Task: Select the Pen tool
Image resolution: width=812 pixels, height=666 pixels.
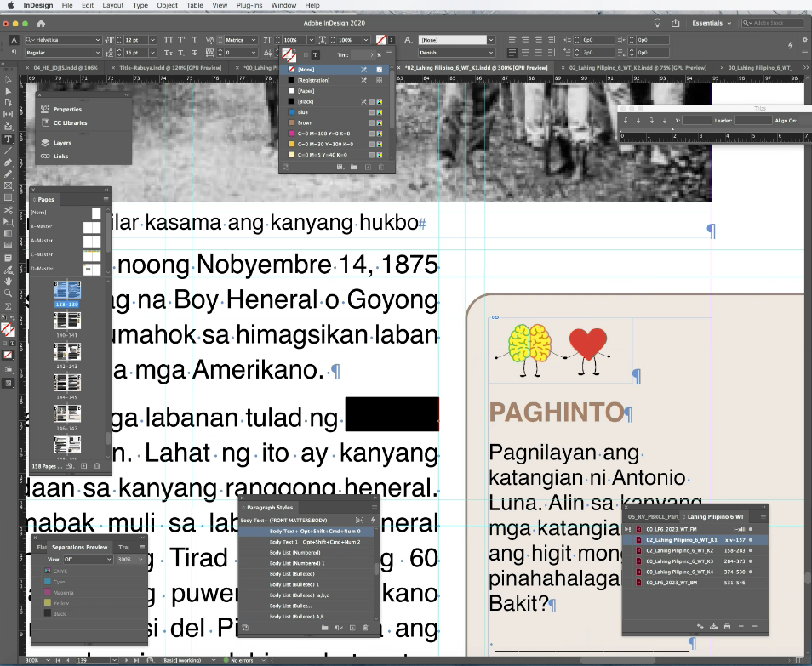Action: click(x=9, y=162)
